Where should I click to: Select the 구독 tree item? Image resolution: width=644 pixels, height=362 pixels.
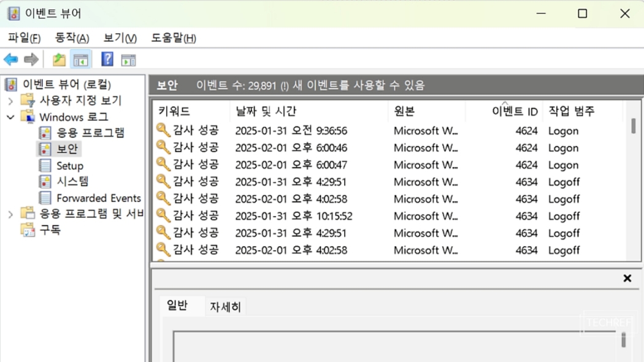[x=50, y=230]
